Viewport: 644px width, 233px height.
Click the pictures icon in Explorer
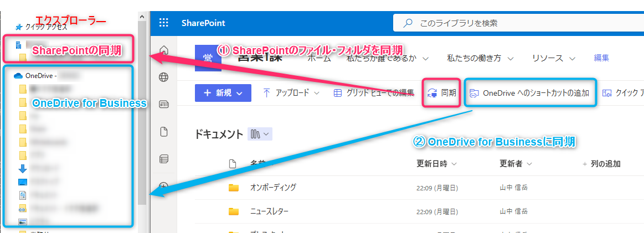pyautogui.click(x=23, y=222)
